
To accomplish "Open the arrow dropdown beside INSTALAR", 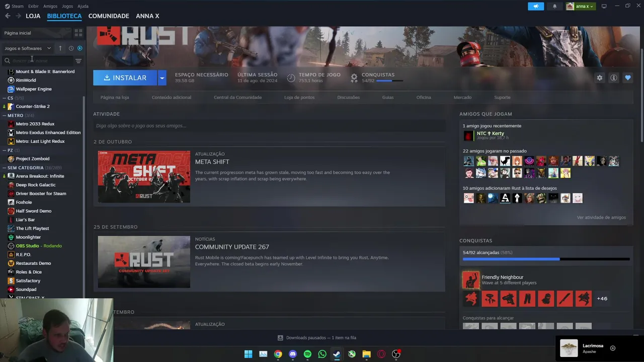I will coord(162,78).
